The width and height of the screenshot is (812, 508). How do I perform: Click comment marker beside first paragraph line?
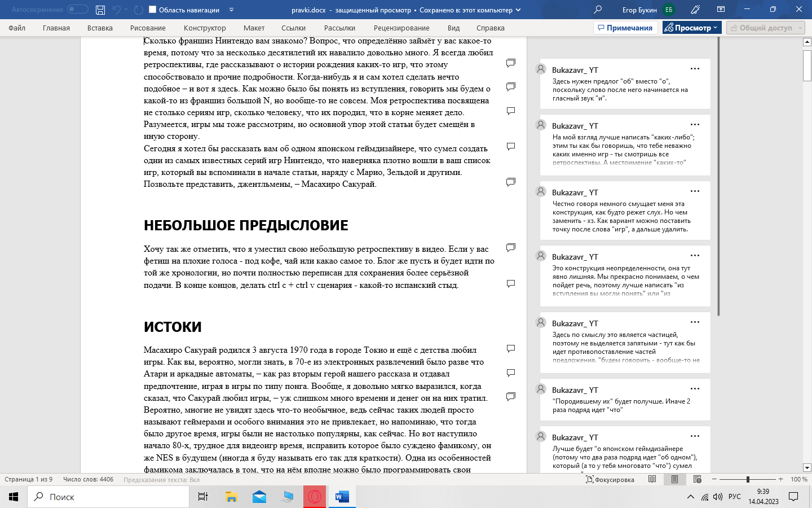point(511,63)
